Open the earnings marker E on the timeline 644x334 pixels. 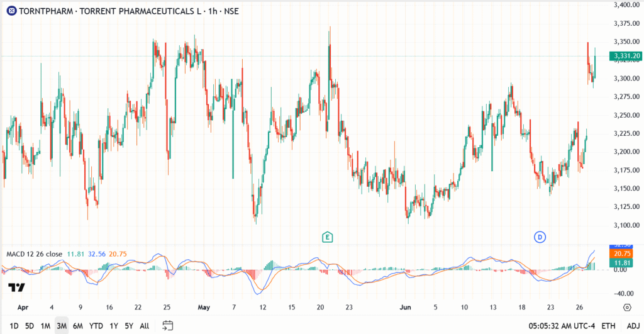327,237
